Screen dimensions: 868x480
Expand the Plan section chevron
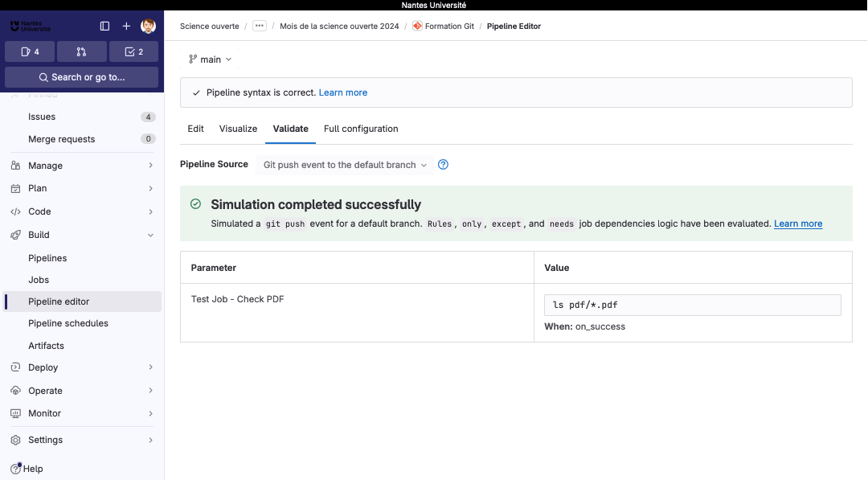click(150, 188)
